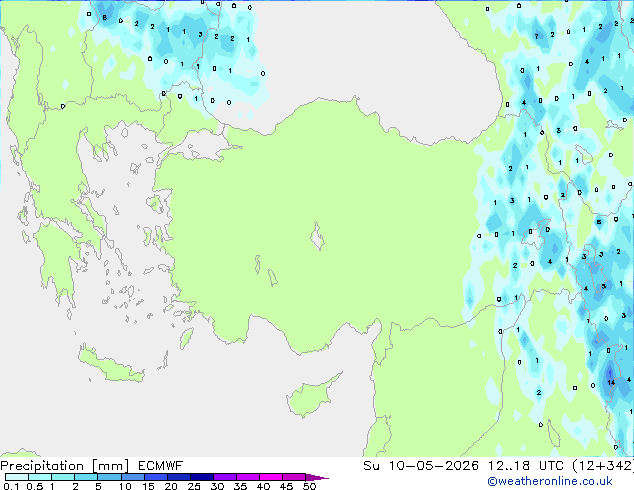The image size is (634, 490).
Task: Click the '(12+342)' forecast offset text
Action: 603,466
